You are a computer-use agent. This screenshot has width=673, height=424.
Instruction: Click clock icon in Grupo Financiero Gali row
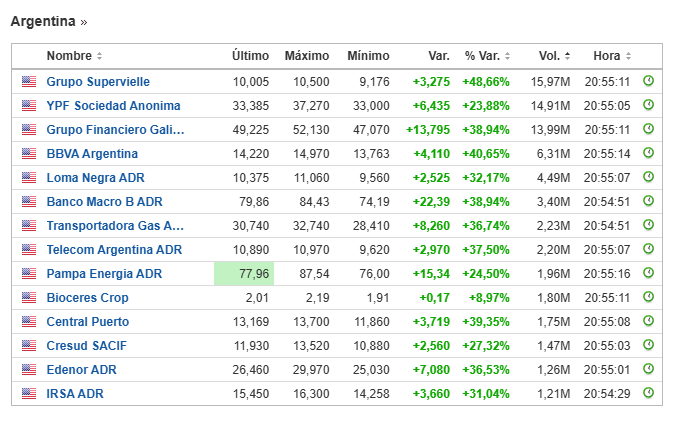pos(649,129)
